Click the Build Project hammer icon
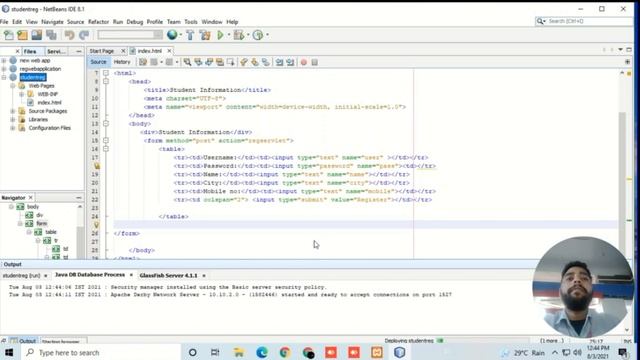The height and width of the screenshot is (360, 640). click(x=190, y=35)
